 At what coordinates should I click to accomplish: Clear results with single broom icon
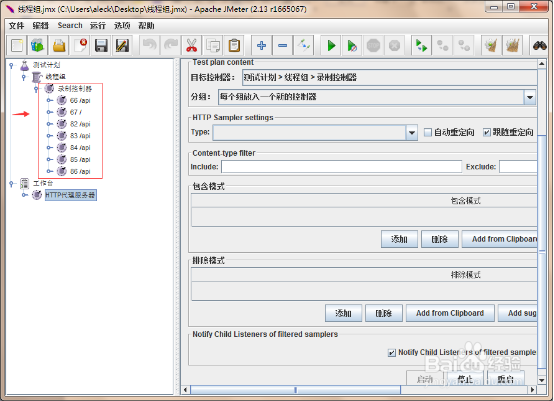(x=491, y=46)
